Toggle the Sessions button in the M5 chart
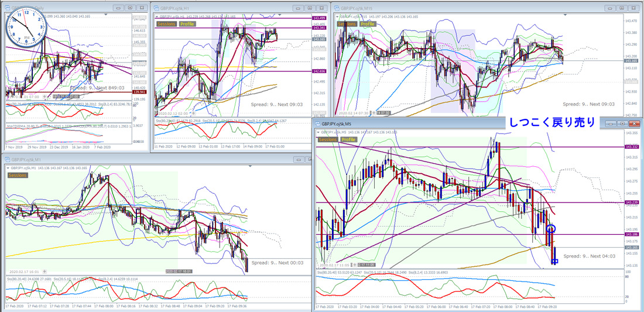Image resolution: width=644 pixels, height=312 pixels. click(328, 139)
